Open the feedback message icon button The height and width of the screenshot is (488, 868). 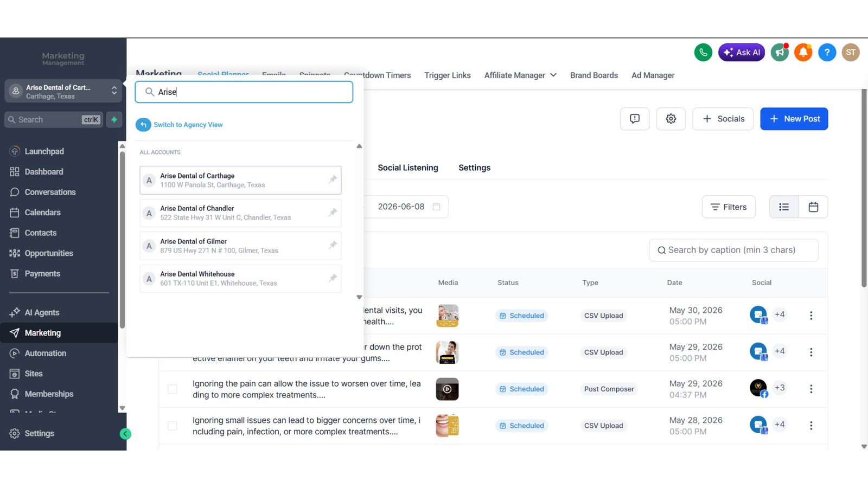point(635,119)
